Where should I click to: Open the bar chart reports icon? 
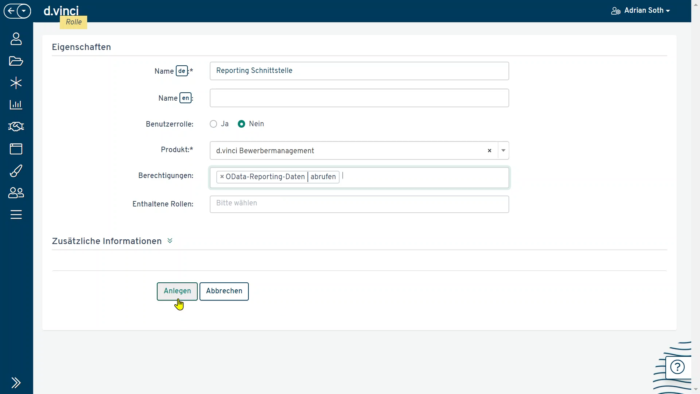tap(16, 105)
